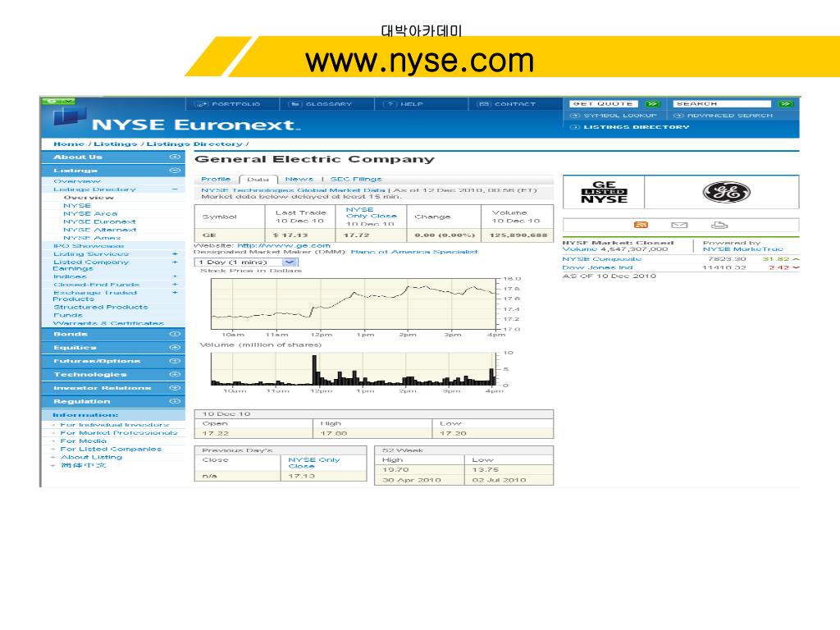Expand the Regulation sidebar section
The width and height of the screenshot is (840, 630).
click(175, 400)
